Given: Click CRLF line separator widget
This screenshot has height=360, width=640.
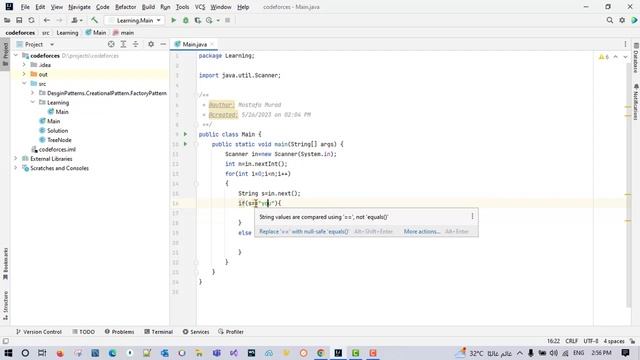Looking at the screenshot, I should (571, 341).
